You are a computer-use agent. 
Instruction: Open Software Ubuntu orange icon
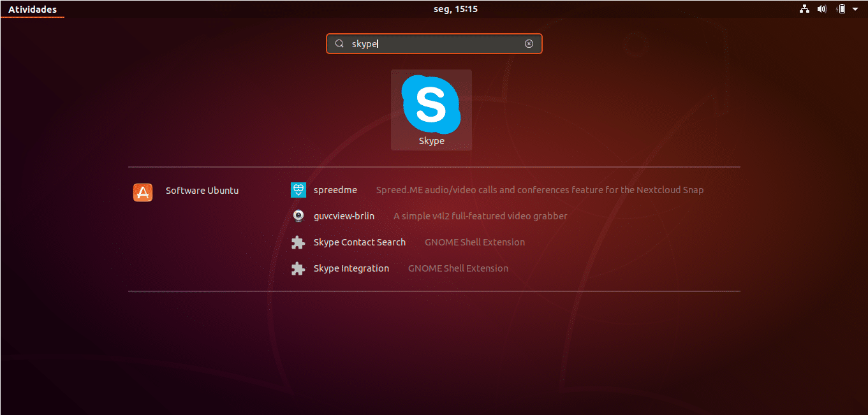tap(143, 192)
